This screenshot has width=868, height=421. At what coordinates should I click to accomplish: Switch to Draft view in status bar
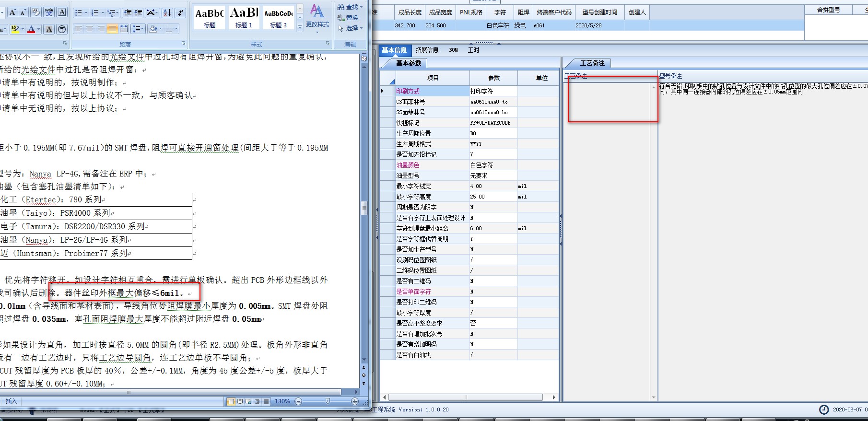(266, 401)
